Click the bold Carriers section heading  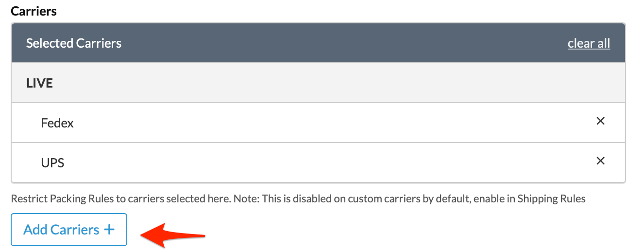pyautogui.click(x=34, y=11)
